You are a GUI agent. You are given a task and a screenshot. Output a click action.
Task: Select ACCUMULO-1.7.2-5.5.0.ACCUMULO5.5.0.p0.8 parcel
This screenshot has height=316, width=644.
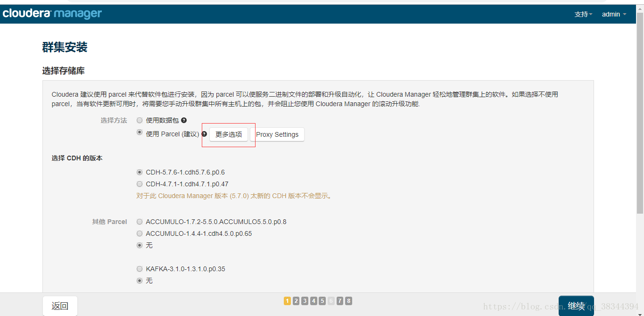point(140,221)
